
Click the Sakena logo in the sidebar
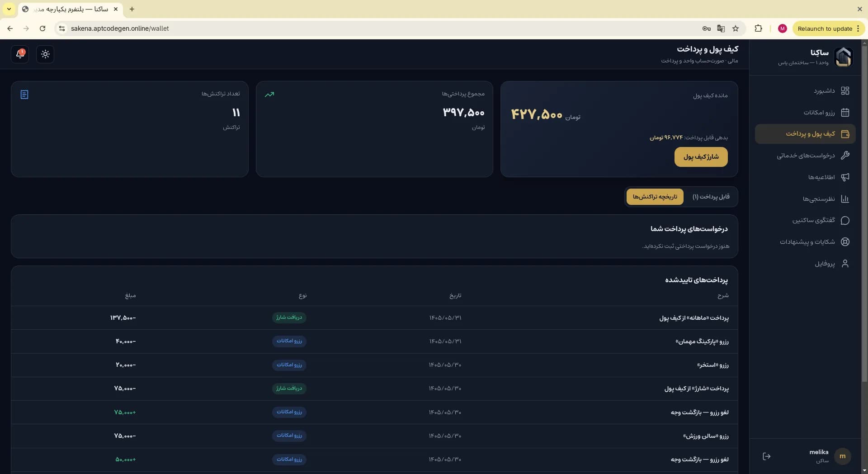tap(843, 57)
